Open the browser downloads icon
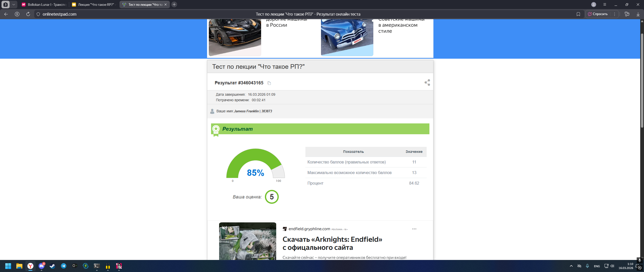The height and width of the screenshot is (272, 644). point(638,14)
